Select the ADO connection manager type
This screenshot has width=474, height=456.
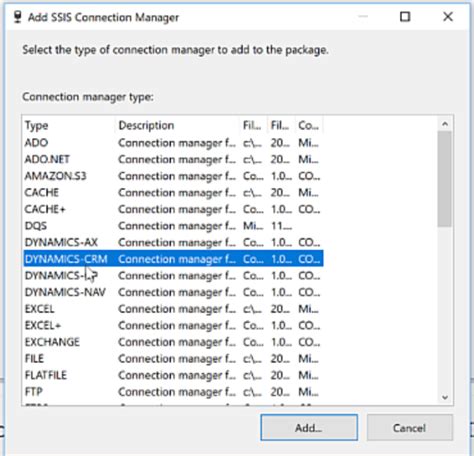coord(173,143)
